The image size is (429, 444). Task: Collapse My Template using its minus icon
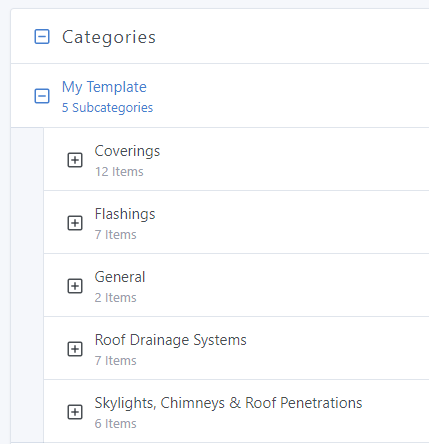pyautogui.click(x=42, y=96)
